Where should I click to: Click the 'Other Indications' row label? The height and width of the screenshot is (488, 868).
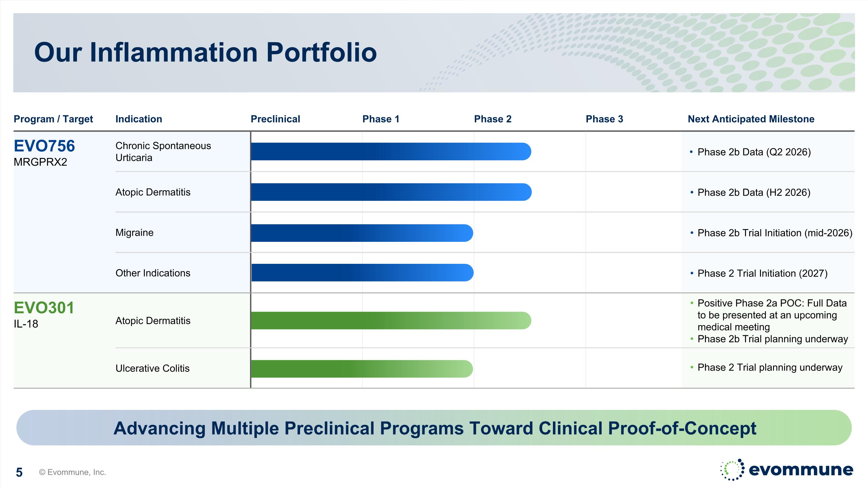point(153,273)
